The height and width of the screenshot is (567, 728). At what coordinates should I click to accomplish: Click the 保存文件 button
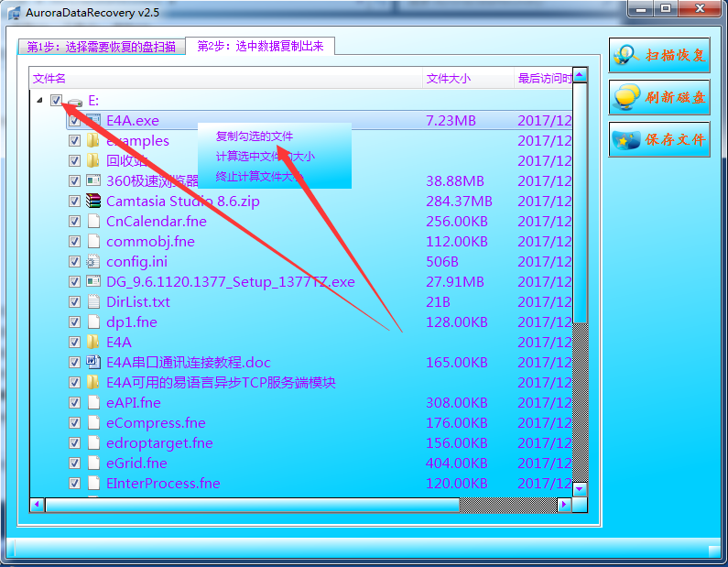coord(659,139)
